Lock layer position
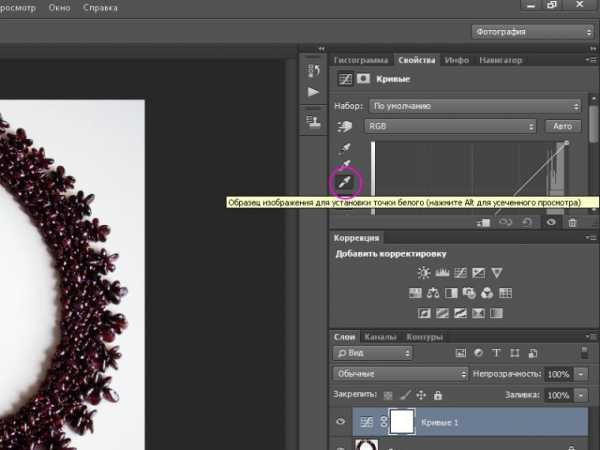This screenshot has width=600, height=450. point(421,395)
